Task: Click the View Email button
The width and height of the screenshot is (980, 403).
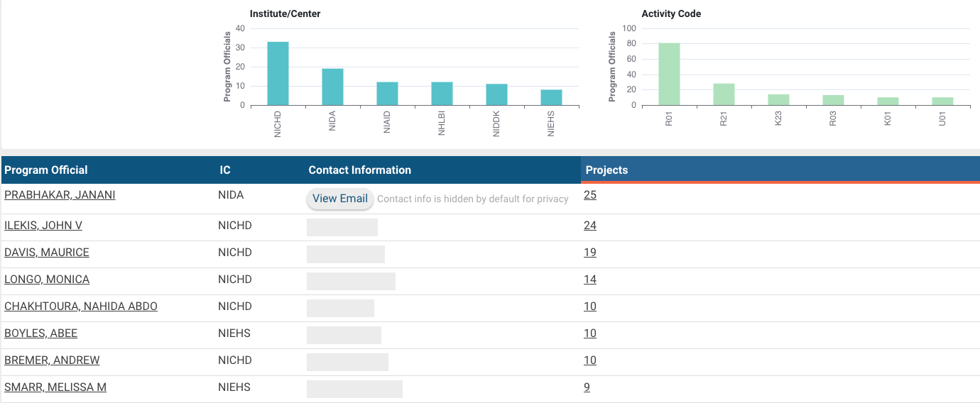Action: (339, 199)
